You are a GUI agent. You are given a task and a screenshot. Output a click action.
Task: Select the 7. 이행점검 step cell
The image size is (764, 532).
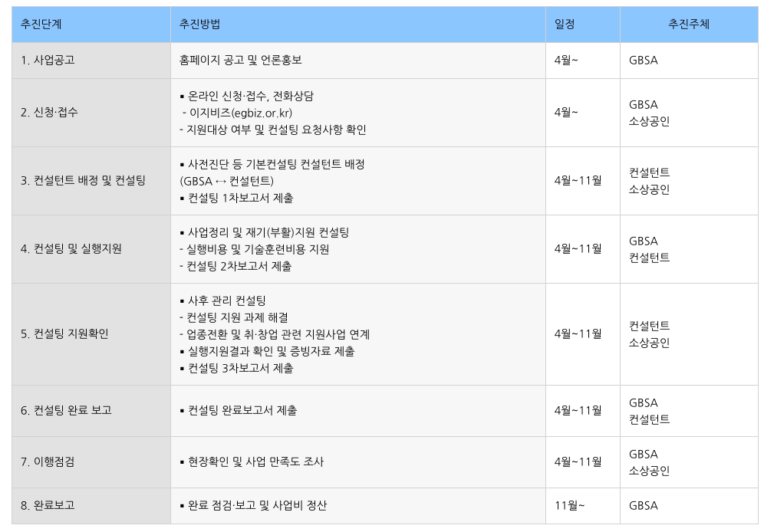[91, 462]
